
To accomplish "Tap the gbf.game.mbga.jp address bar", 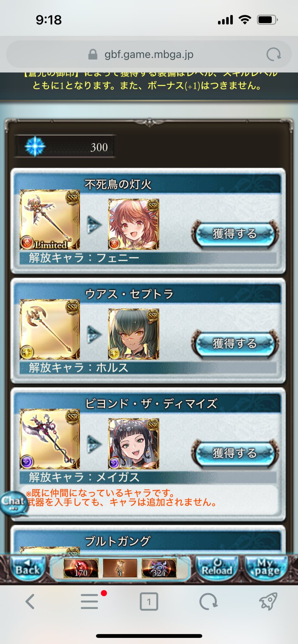I will (149, 54).
